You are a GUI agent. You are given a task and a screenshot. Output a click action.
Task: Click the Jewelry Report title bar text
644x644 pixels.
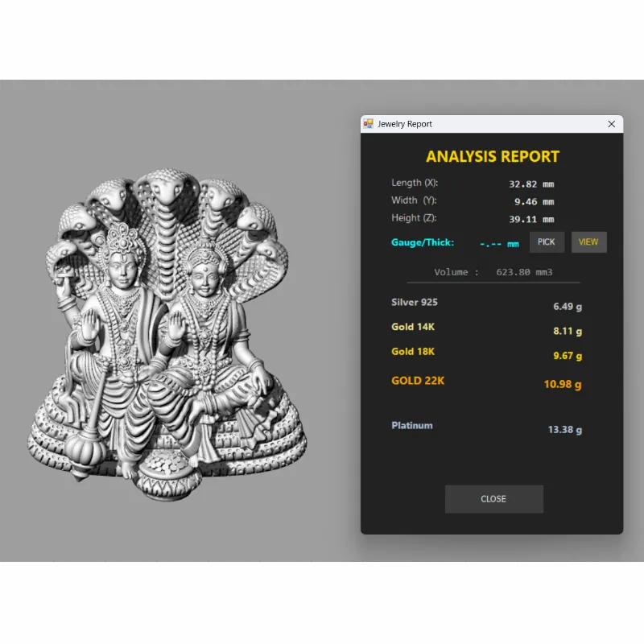point(405,124)
